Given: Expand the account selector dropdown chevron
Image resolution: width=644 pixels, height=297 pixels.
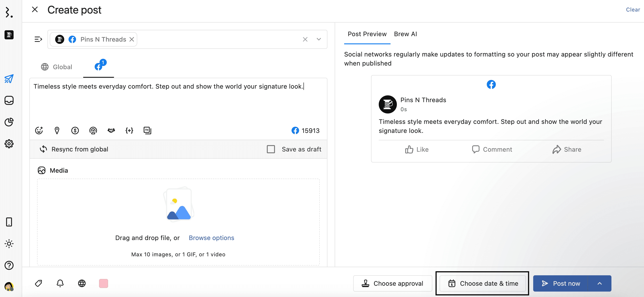Looking at the screenshot, I should pos(319,39).
